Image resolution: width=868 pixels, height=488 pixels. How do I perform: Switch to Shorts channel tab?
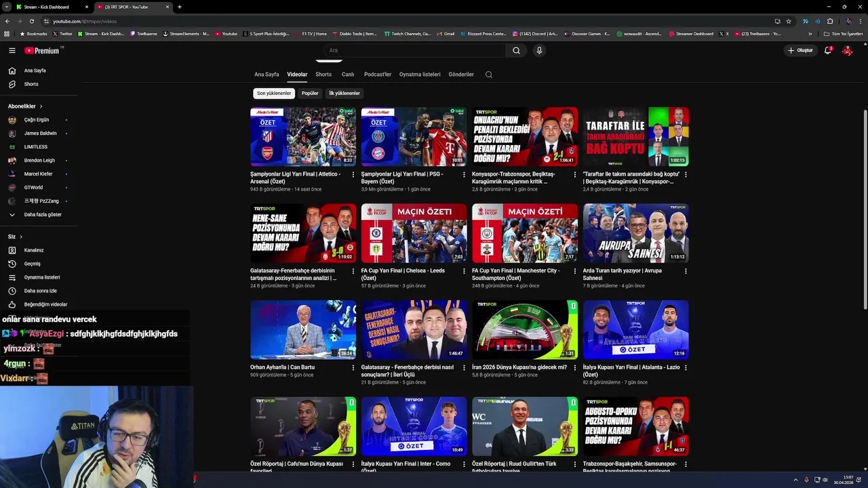323,75
